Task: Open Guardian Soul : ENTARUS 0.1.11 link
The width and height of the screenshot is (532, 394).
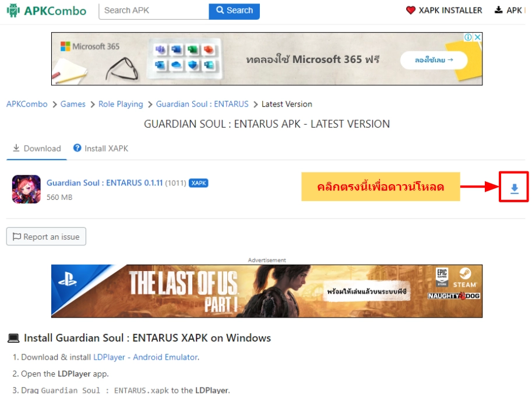Action: (104, 183)
